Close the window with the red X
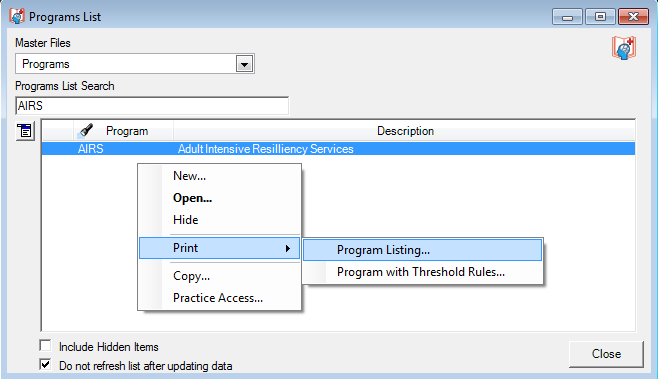 tap(633, 17)
